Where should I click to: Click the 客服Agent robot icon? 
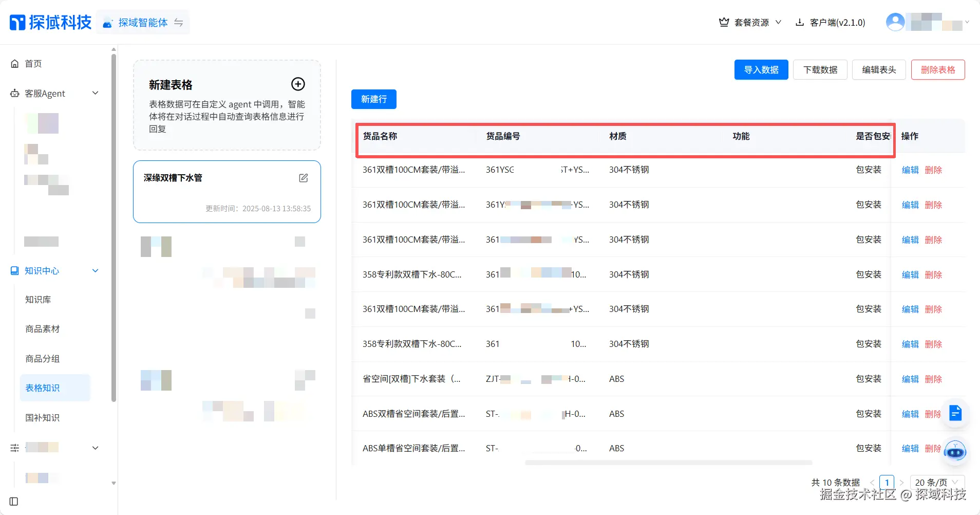point(15,94)
